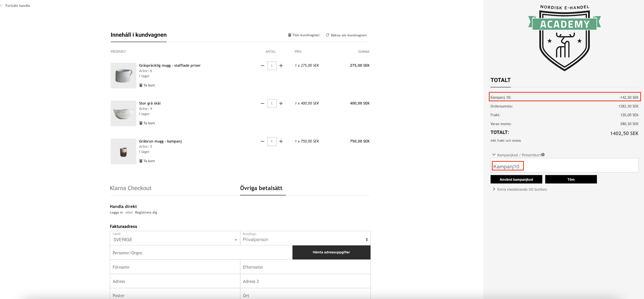
Task: Increase quantity of Stor grå skål
Action: 281,104
